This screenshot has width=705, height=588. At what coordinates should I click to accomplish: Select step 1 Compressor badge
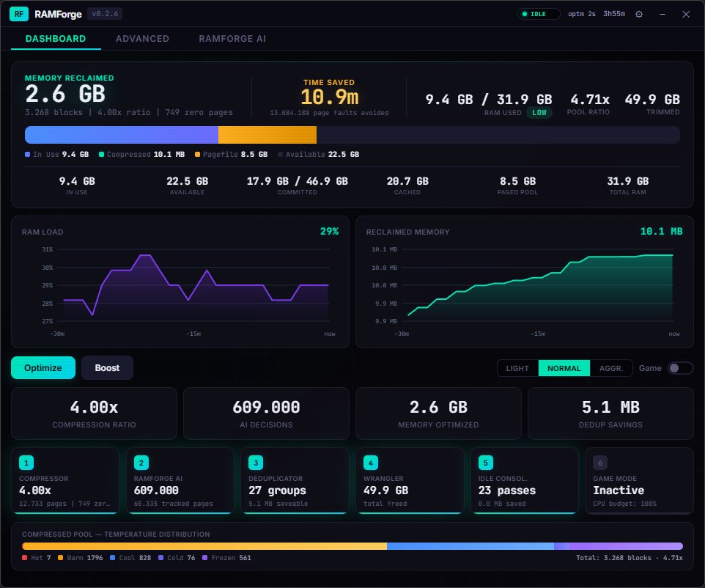point(26,463)
